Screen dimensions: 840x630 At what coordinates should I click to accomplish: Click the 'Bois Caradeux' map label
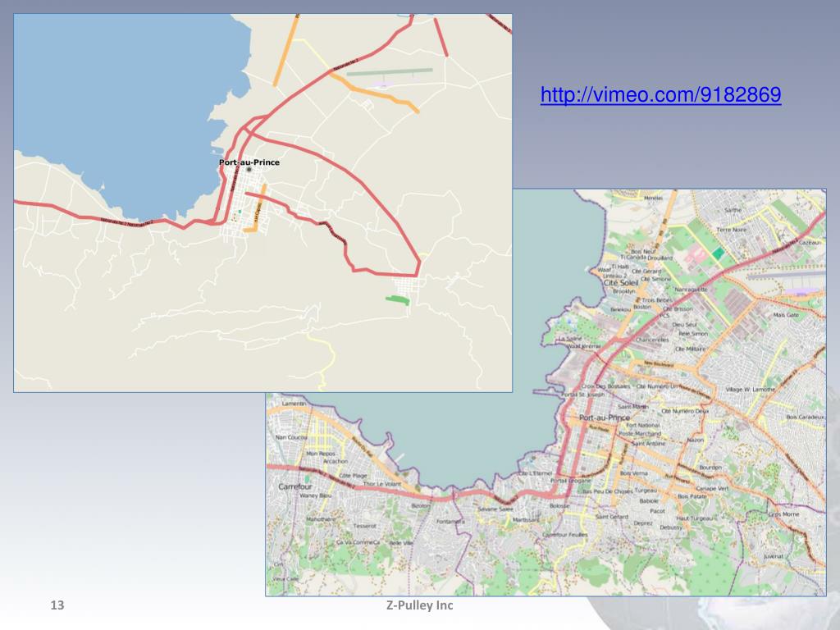coord(806,416)
